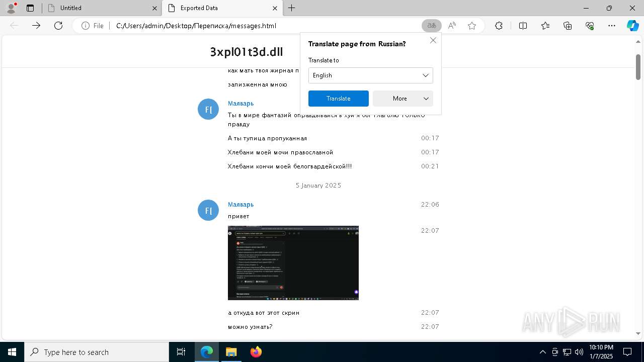Open the network tray icon

point(567,352)
